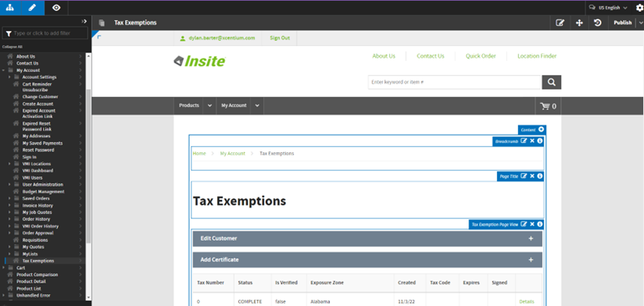
Task: Open the settings gear icon
Action: pos(640,8)
